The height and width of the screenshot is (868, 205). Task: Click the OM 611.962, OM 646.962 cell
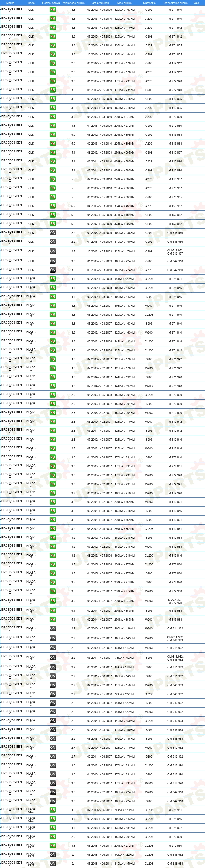[x=175, y=658]
